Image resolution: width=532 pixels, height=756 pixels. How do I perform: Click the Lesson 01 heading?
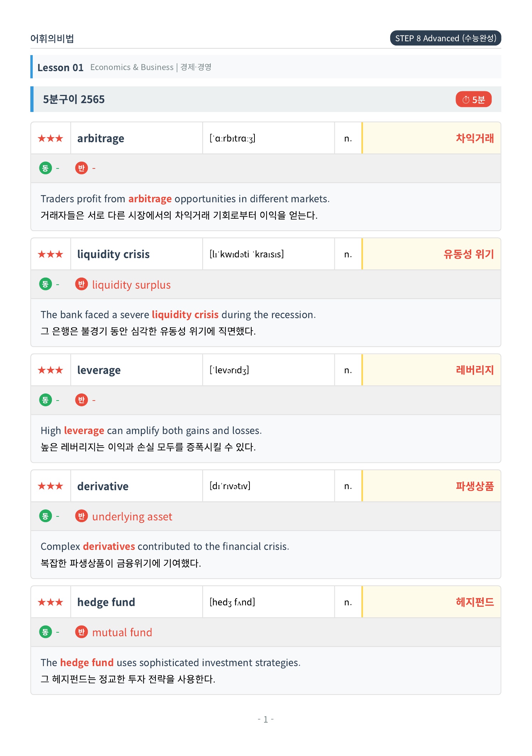pyautogui.click(x=60, y=68)
